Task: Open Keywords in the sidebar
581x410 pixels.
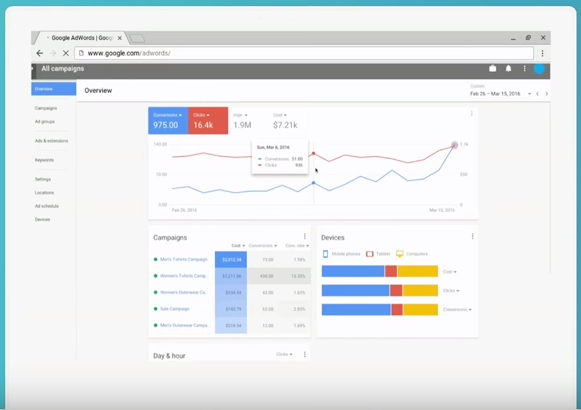Action: (x=44, y=160)
